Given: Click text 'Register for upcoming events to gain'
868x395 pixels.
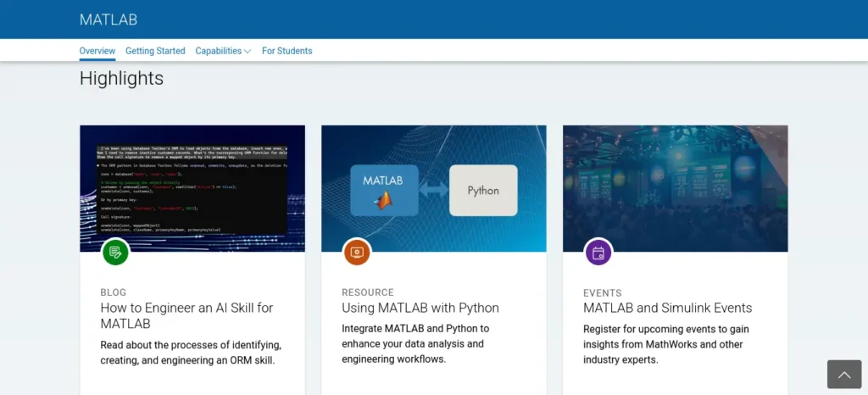Looking at the screenshot, I should [x=666, y=329].
